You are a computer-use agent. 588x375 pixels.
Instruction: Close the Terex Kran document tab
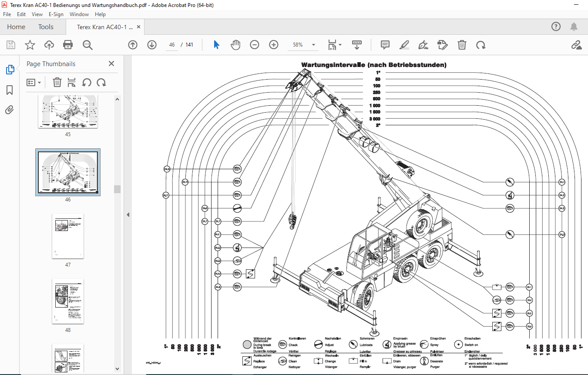pyautogui.click(x=139, y=27)
